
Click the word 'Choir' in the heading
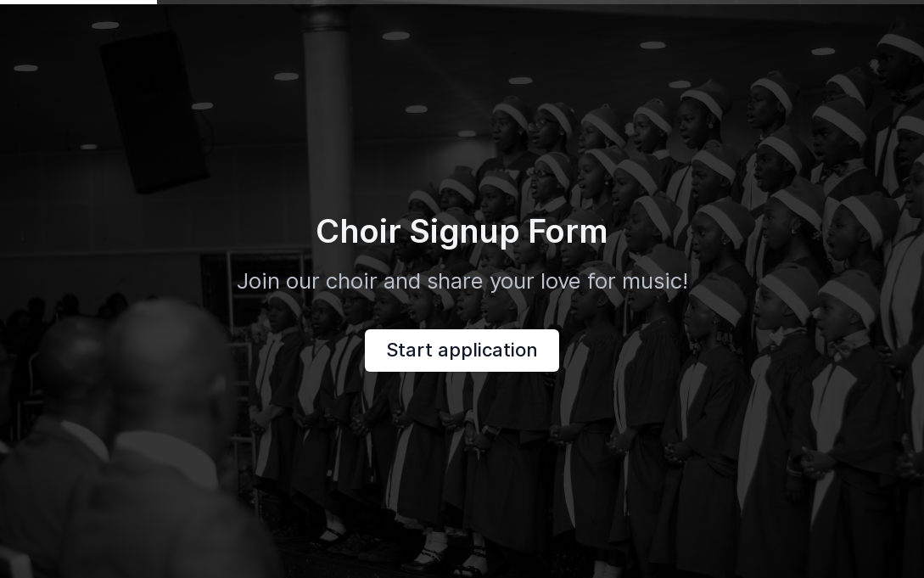click(358, 231)
